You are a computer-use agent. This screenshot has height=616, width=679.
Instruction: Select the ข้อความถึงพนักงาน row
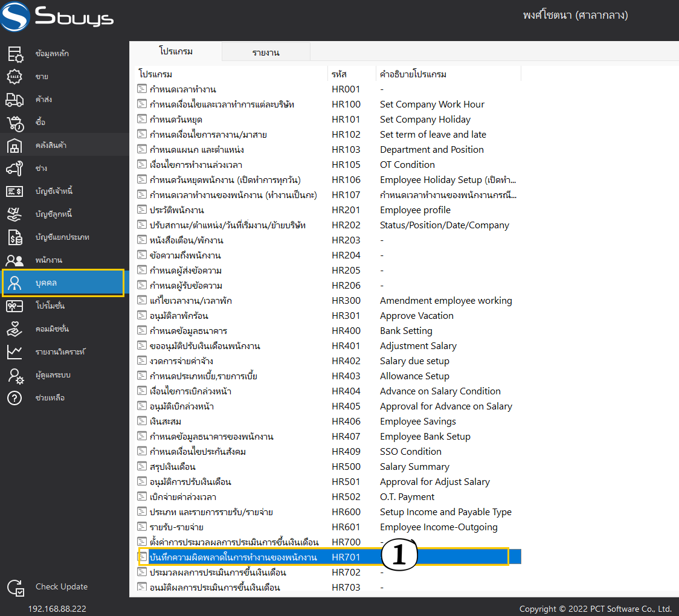(329, 255)
